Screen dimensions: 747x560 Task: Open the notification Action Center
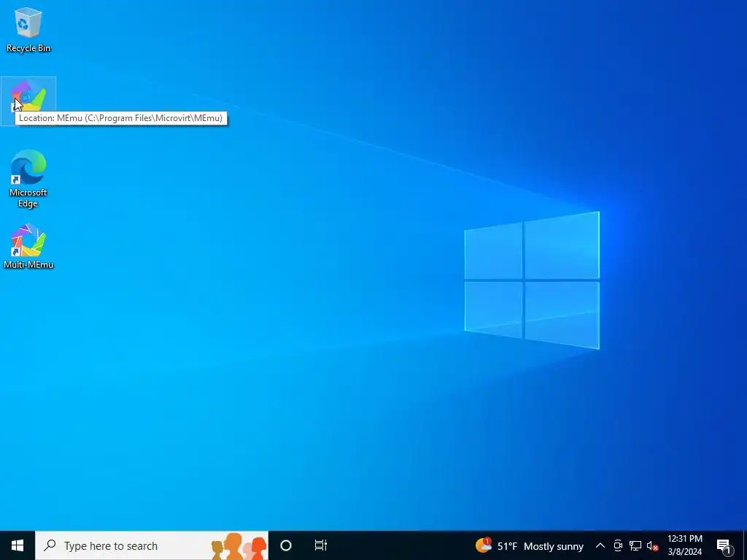pyautogui.click(x=723, y=545)
